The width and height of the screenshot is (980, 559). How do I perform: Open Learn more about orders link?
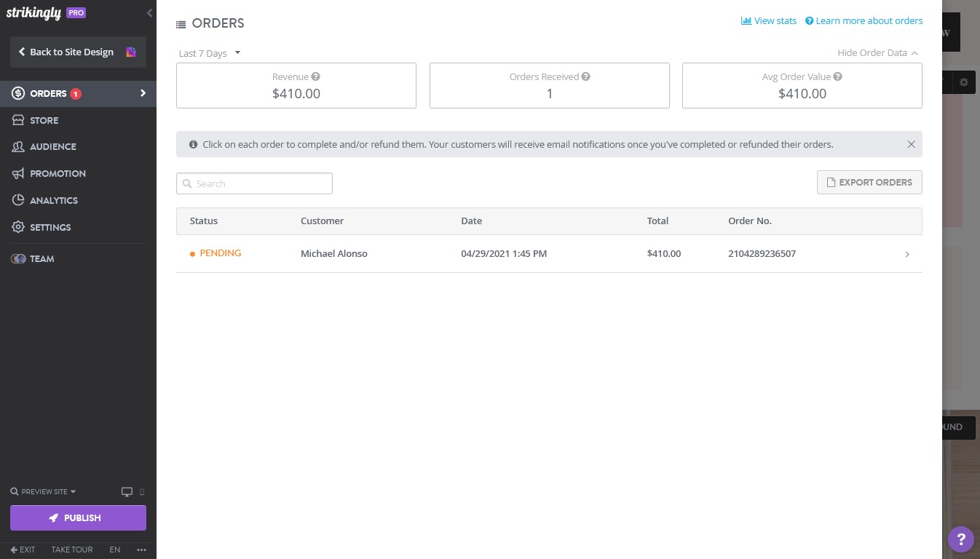[x=869, y=20]
